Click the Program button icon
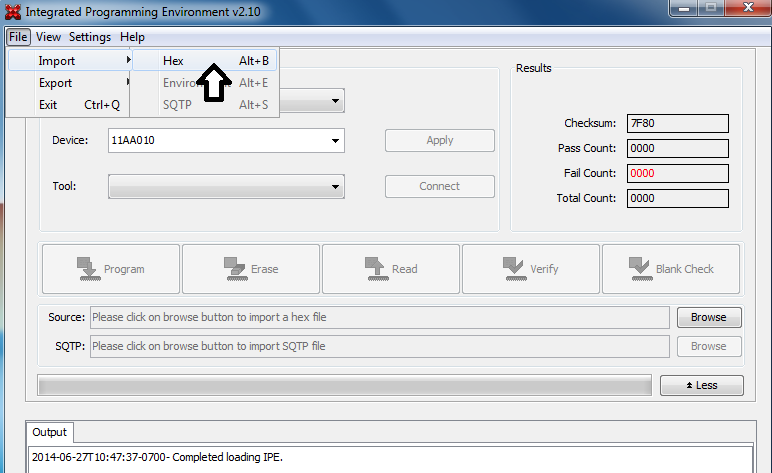The width and height of the screenshot is (772, 473). (x=89, y=269)
